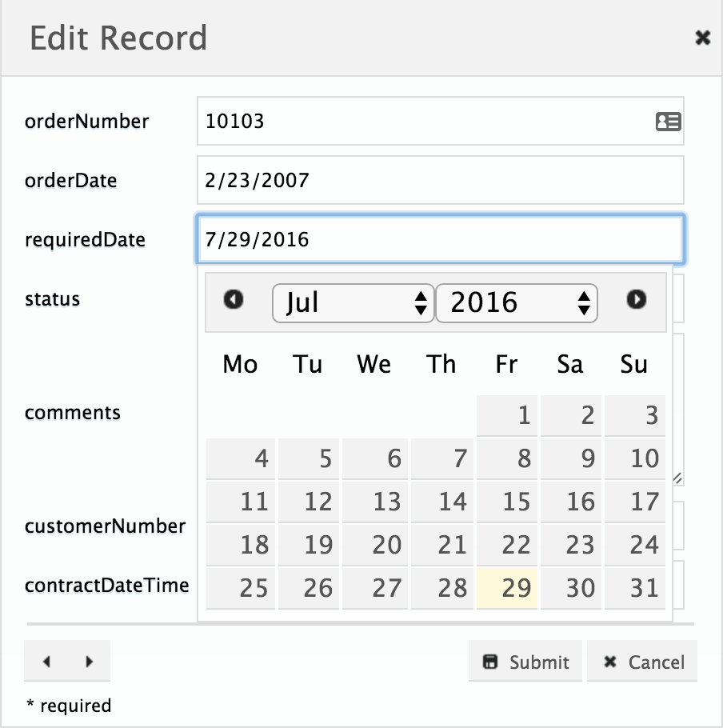The width and height of the screenshot is (723, 728).
Task: Select day 20 in the calendar
Action: click(375, 545)
